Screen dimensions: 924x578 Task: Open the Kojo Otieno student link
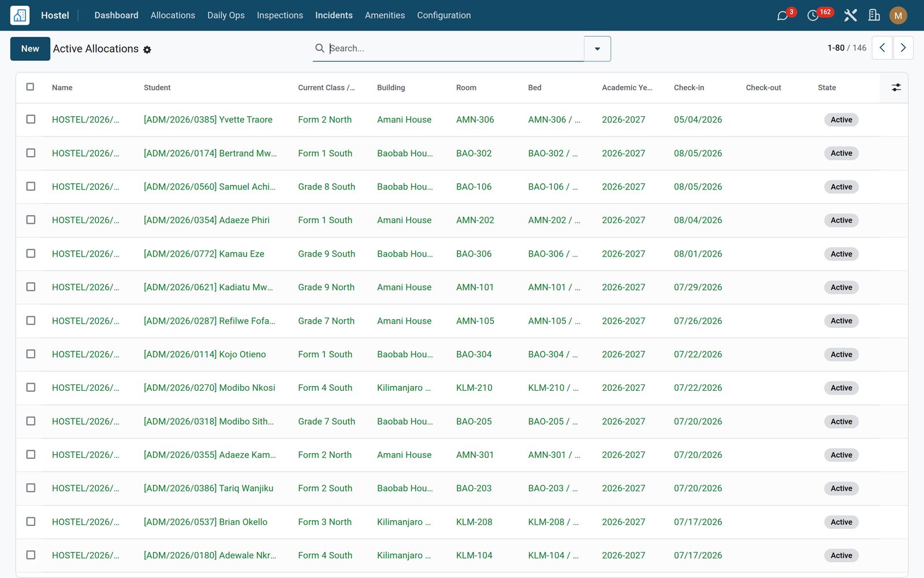204,354
